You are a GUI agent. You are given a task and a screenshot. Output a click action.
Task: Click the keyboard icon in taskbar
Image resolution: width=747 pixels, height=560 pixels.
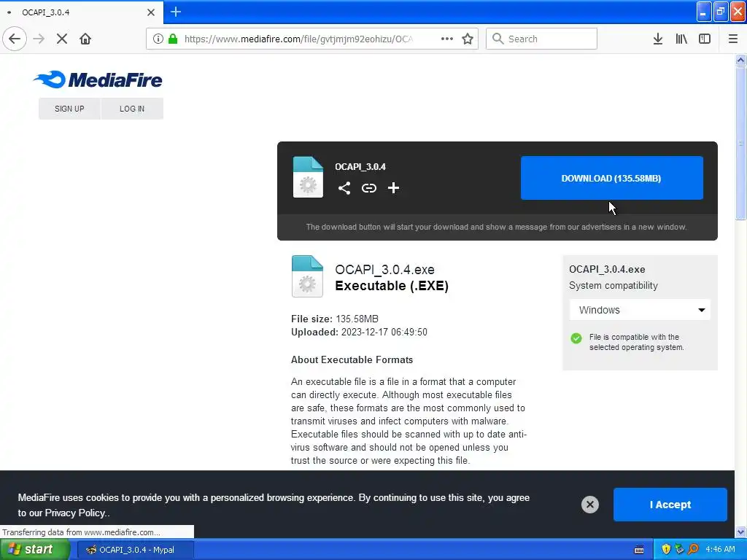639,550
